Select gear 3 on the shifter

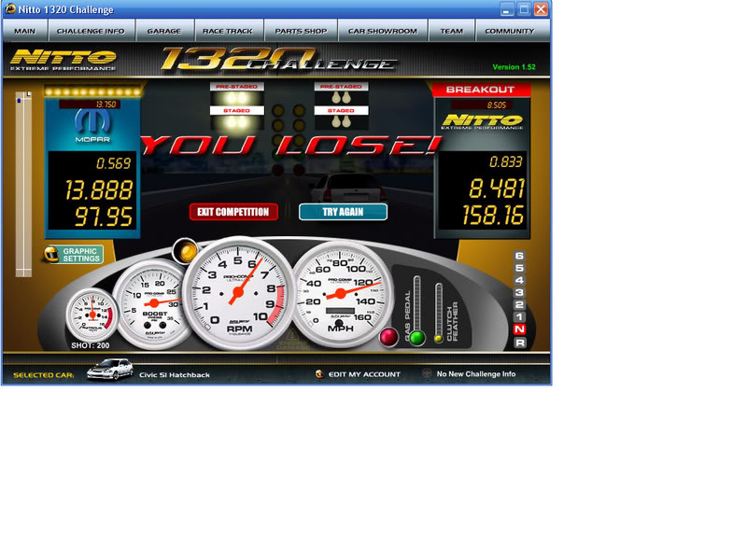(x=520, y=292)
